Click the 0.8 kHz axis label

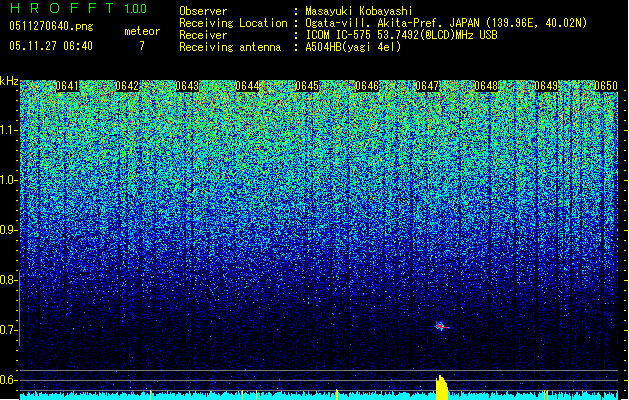point(7,280)
